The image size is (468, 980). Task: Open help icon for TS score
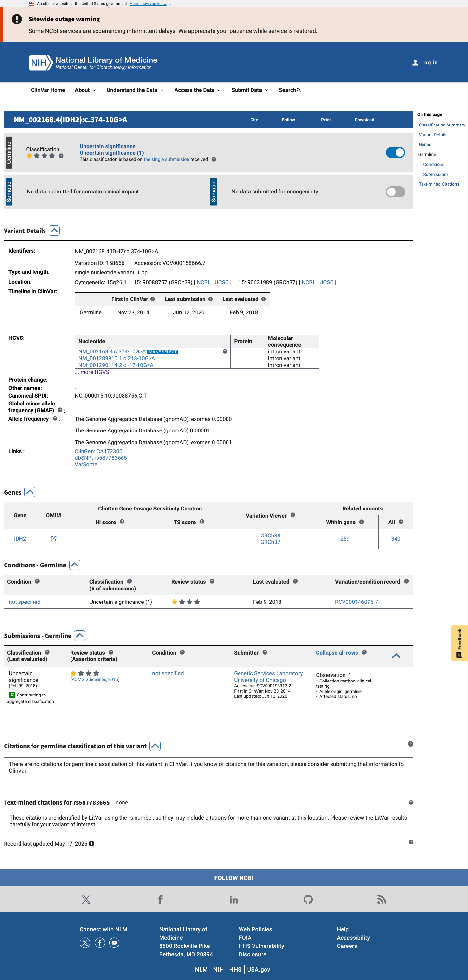[202, 522]
